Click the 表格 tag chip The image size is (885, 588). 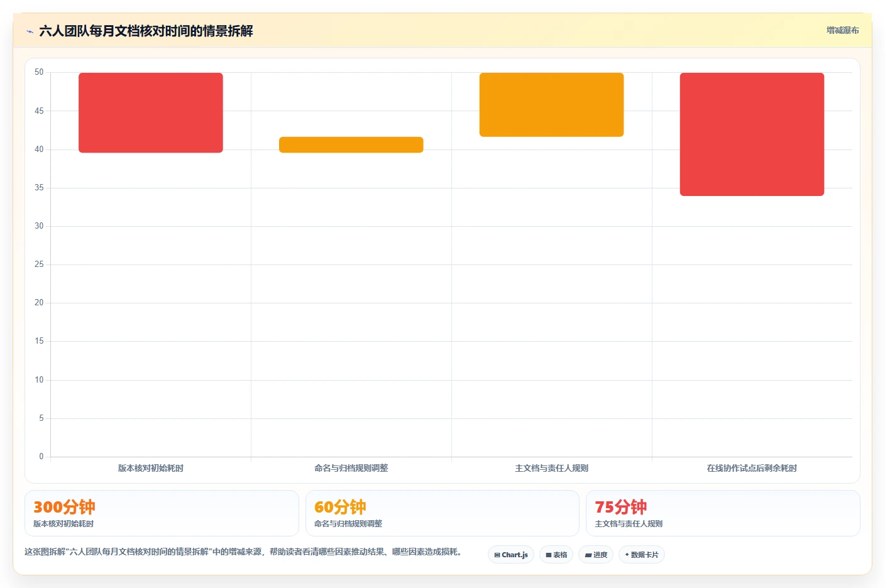point(556,555)
